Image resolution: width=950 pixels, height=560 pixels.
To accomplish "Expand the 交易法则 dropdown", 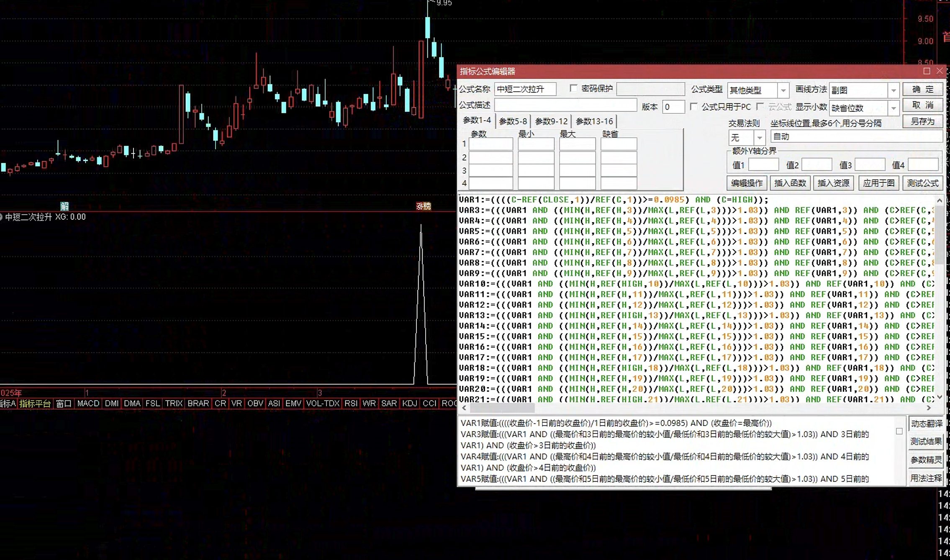I will click(x=760, y=138).
